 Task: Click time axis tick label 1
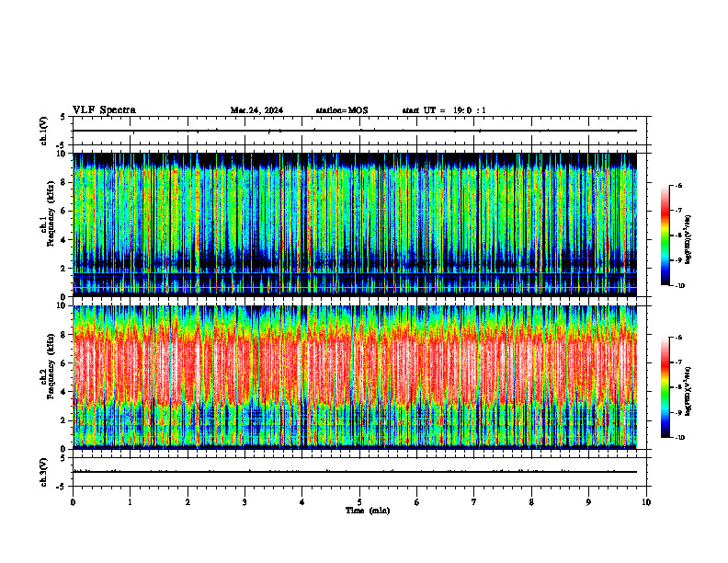[130, 502]
